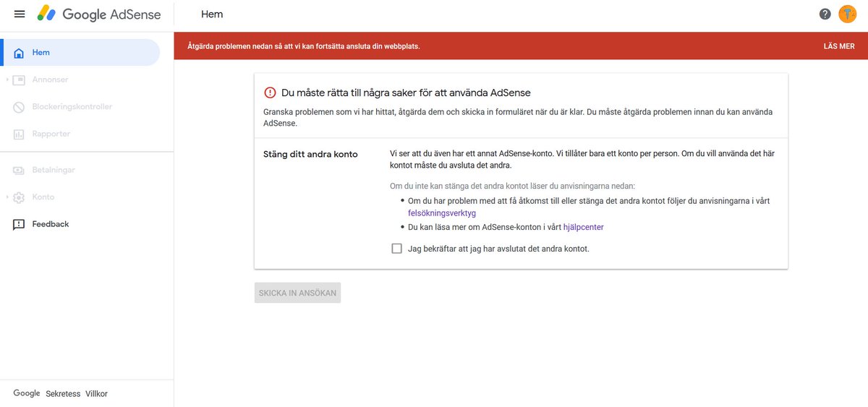The image size is (868, 407).
Task: Open the help question mark icon
Action: tap(825, 14)
